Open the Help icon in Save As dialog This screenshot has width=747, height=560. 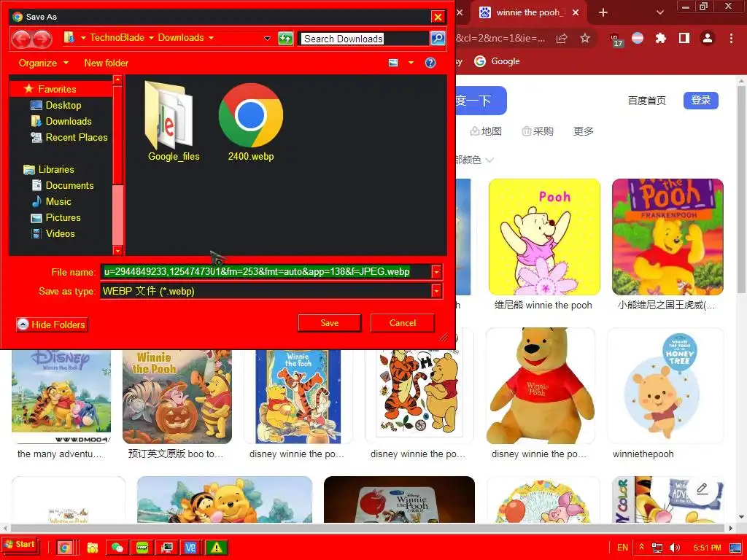(x=430, y=63)
